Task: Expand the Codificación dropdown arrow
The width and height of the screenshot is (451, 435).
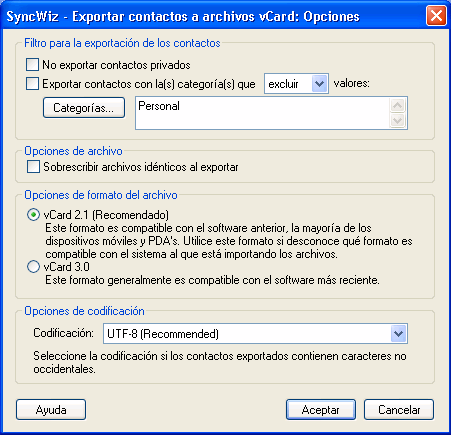Action: pyautogui.click(x=398, y=334)
